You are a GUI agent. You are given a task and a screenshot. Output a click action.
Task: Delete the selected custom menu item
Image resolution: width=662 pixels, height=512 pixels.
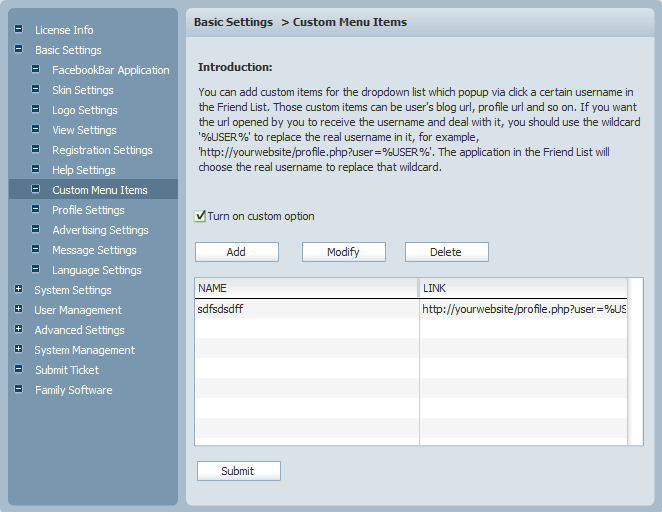coord(446,252)
